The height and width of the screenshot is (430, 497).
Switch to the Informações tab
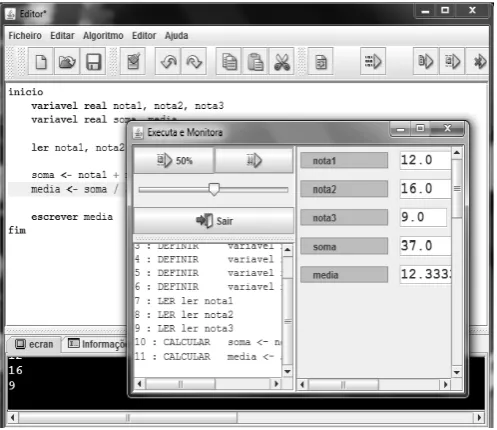pos(97,344)
